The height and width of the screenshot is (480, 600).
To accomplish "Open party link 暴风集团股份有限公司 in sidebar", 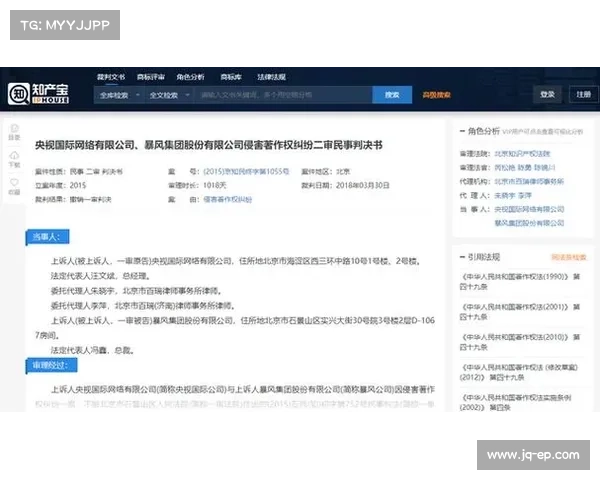I will coord(529,223).
